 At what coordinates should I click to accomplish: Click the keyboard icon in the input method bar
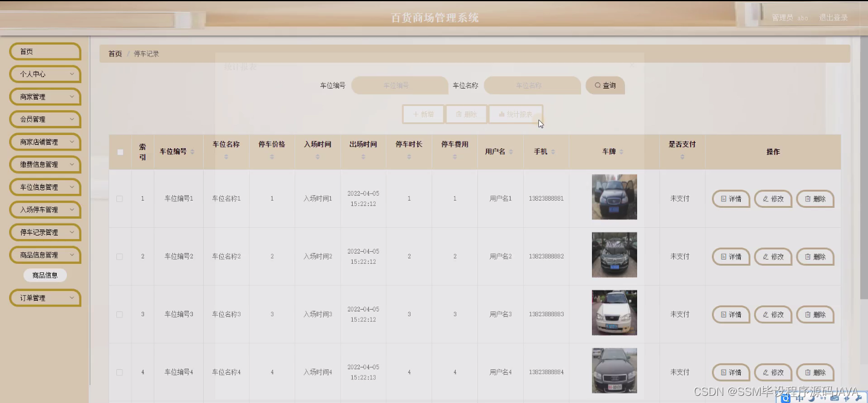click(834, 399)
